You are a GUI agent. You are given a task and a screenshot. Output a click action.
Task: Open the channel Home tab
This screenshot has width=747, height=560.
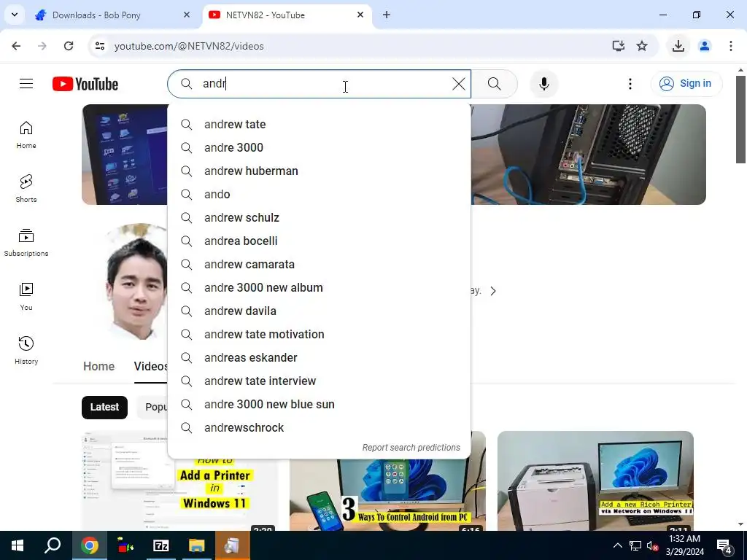click(x=98, y=366)
